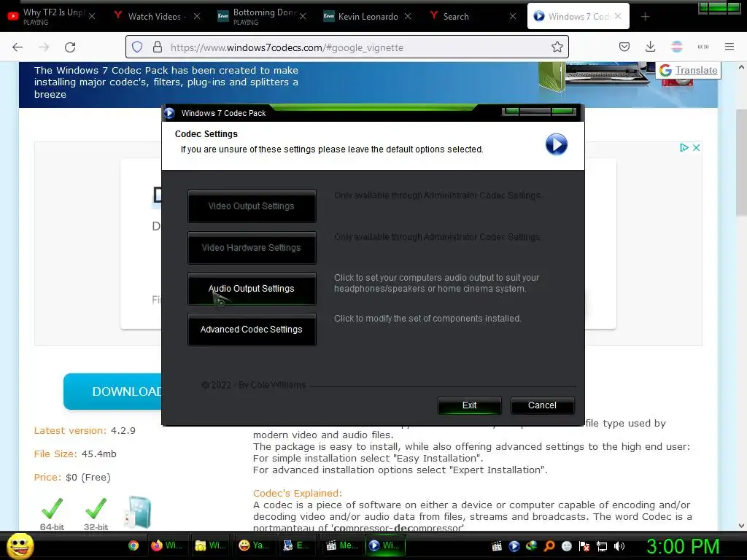Open the tracking protection shield icon

(x=137, y=47)
